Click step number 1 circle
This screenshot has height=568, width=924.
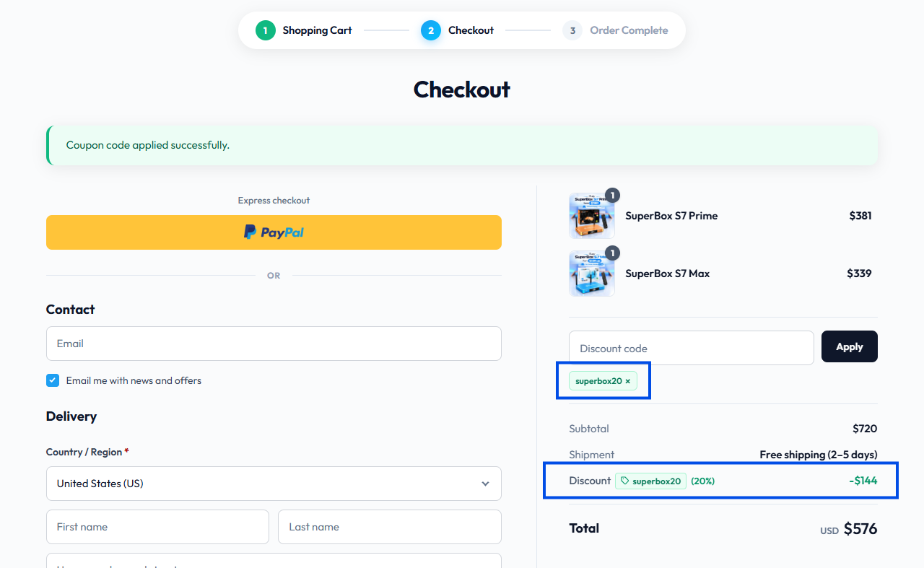(x=266, y=30)
